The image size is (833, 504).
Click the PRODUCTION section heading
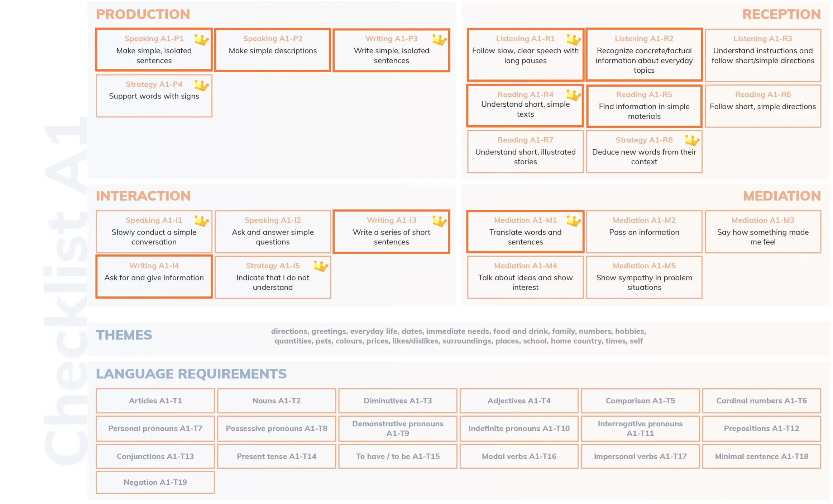pos(143,14)
